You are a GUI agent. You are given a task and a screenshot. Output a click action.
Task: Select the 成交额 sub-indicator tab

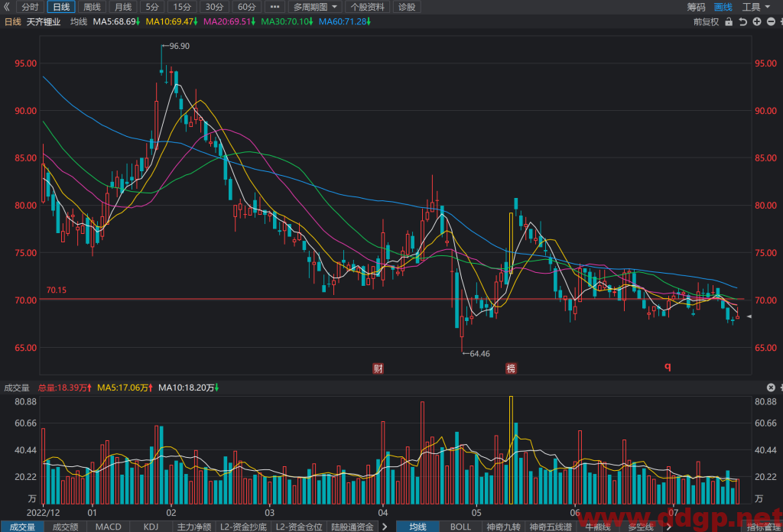(x=66, y=527)
